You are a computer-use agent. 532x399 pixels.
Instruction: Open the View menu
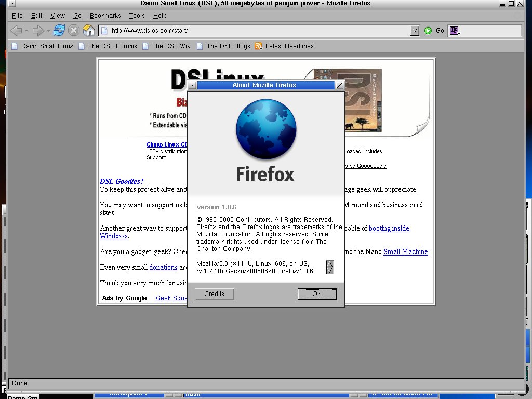tap(58, 16)
